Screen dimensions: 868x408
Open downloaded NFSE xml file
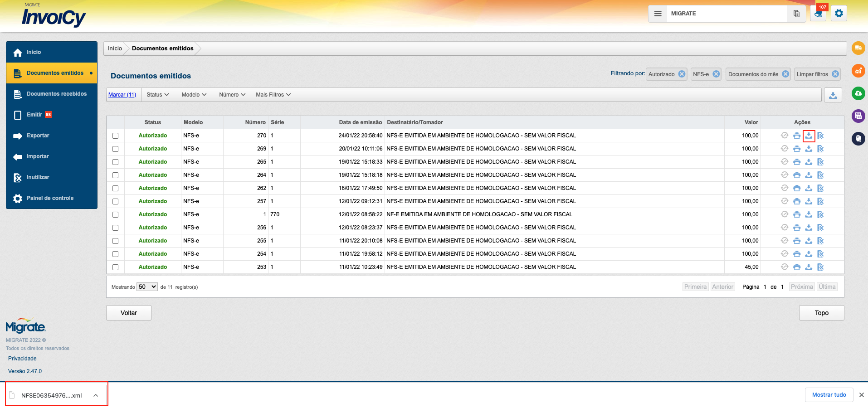[x=51, y=395]
